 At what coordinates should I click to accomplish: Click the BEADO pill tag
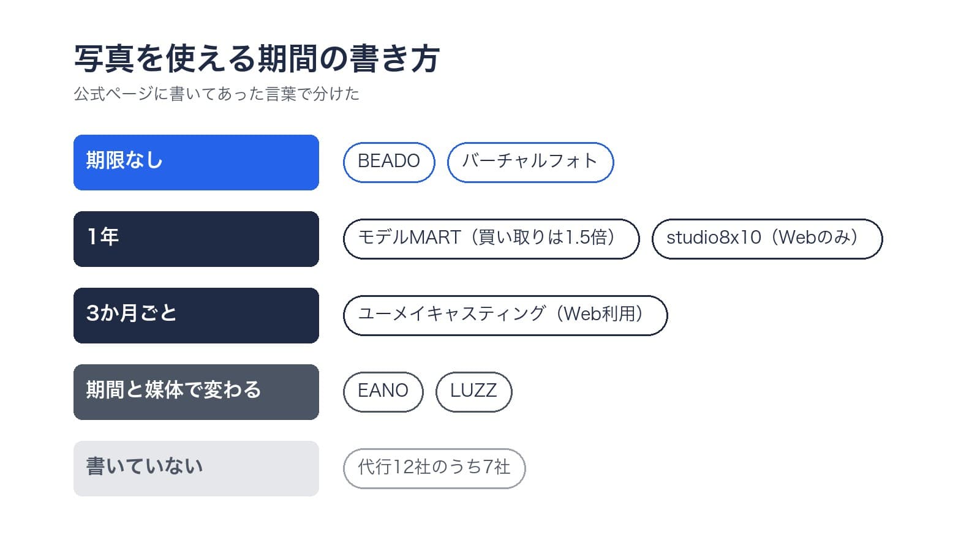pyautogui.click(x=389, y=162)
